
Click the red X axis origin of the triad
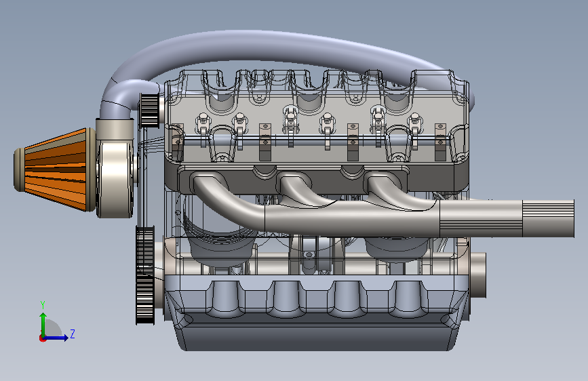point(42,338)
